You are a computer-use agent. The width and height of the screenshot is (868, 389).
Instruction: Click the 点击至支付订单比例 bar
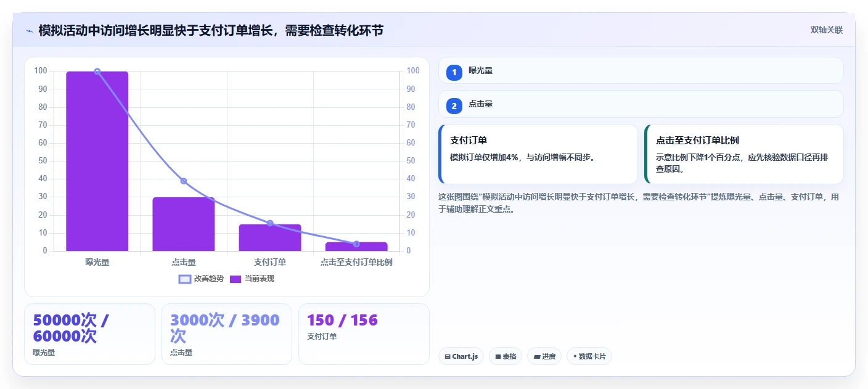point(356,247)
